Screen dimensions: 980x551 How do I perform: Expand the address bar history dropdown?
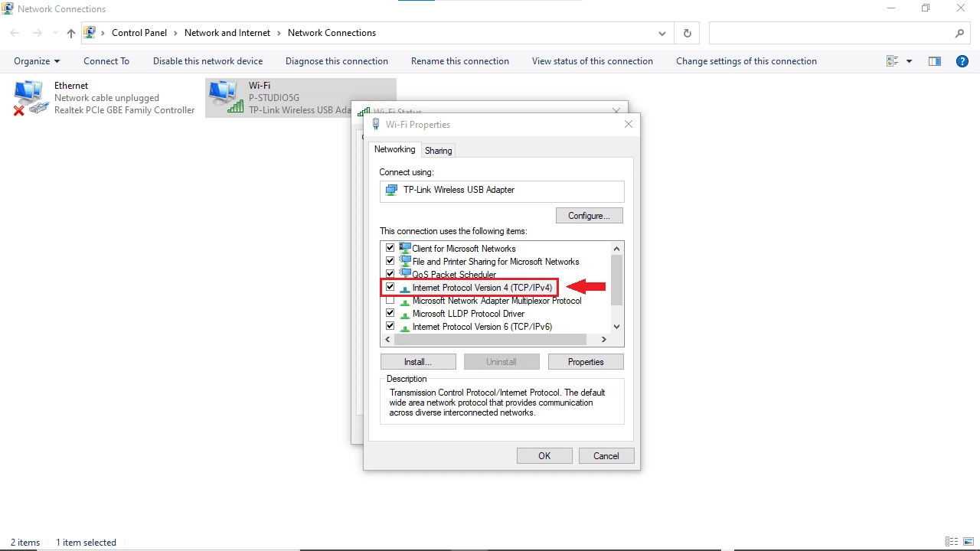[662, 33]
